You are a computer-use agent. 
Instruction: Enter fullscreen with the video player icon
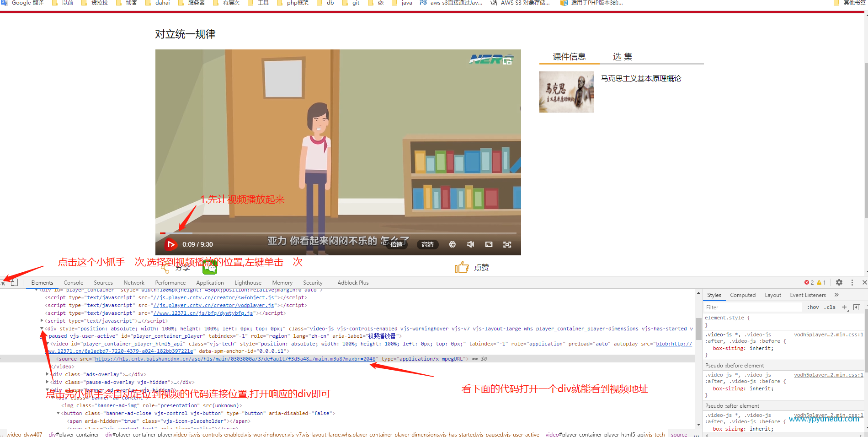(x=507, y=244)
